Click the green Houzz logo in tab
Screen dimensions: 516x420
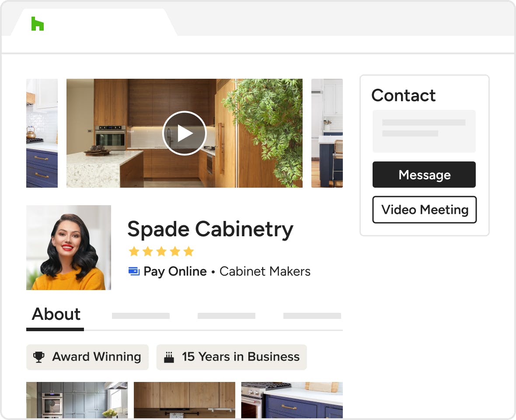click(38, 24)
